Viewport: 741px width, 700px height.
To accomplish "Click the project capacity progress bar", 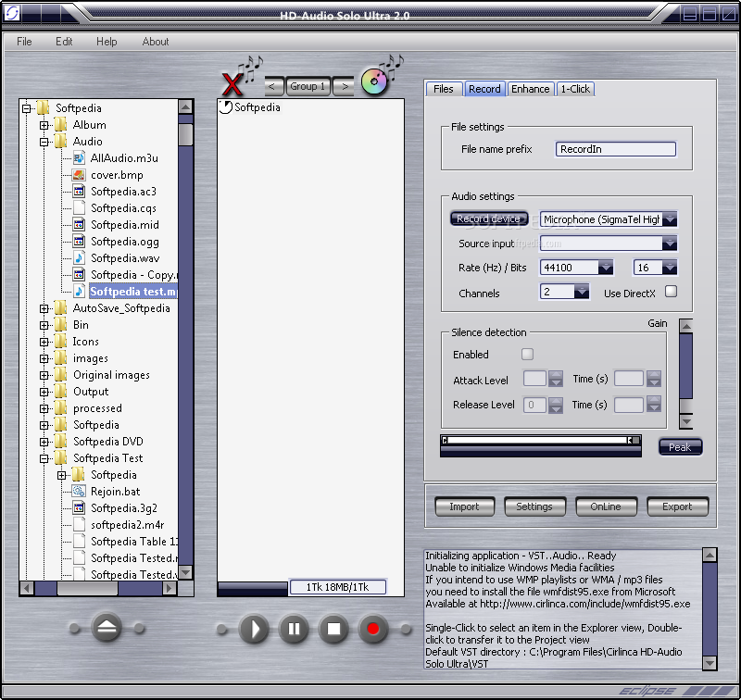I will click(x=252, y=588).
